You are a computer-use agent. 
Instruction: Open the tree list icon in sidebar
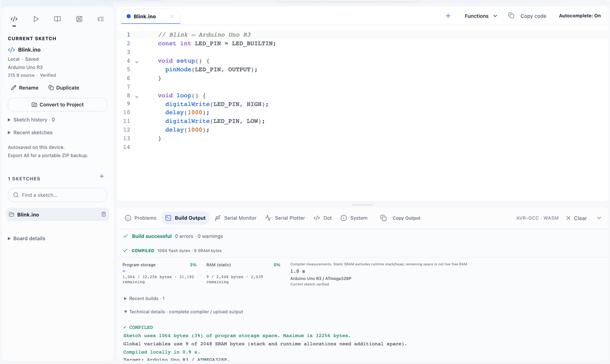[x=101, y=19]
